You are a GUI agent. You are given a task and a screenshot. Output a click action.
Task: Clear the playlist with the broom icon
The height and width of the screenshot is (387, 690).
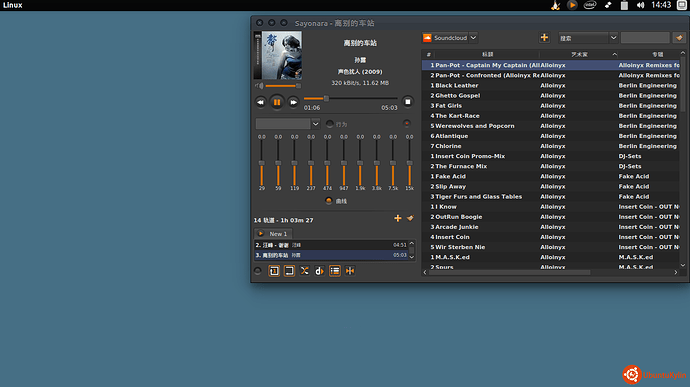(410, 218)
